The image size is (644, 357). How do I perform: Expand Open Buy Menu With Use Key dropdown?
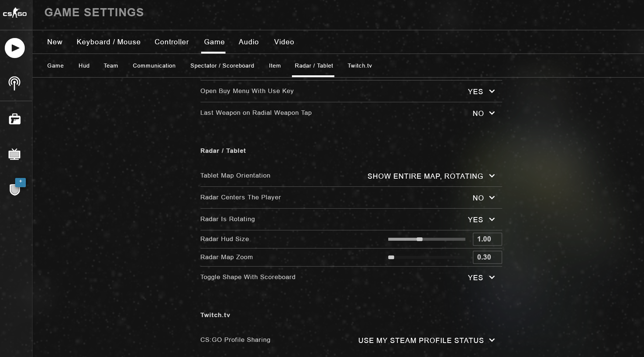pyautogui.click(x=481, y=92)
